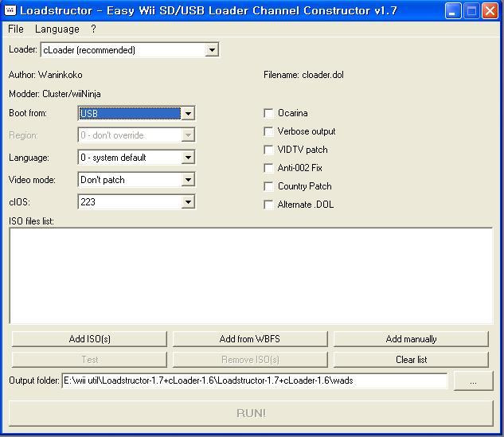504x437 pixels.
Task: Tick the Country Patch checkbox
Action: click(268, 186)
